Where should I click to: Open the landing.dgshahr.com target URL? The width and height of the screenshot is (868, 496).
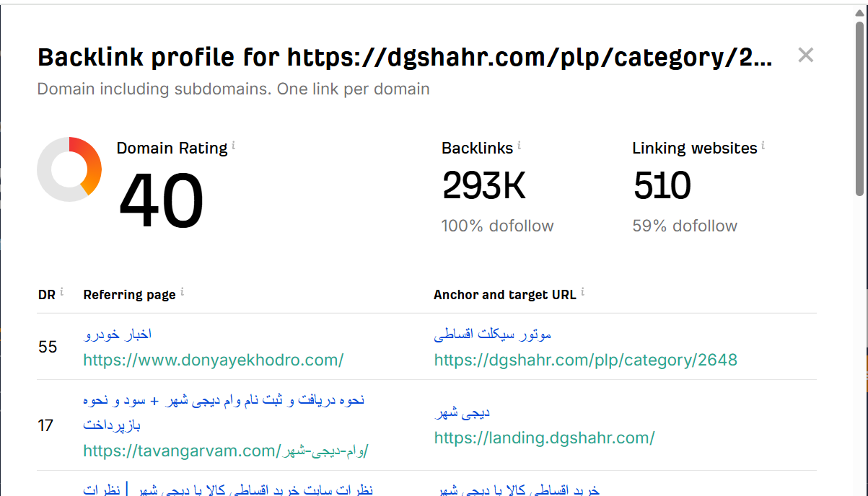(544, 438)
